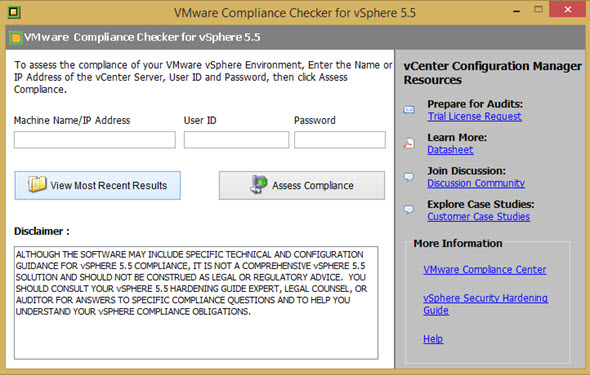
Task: Click the 'Machine Name/IP Address' label
Action: pyautogui.click(x=72, y=120)
